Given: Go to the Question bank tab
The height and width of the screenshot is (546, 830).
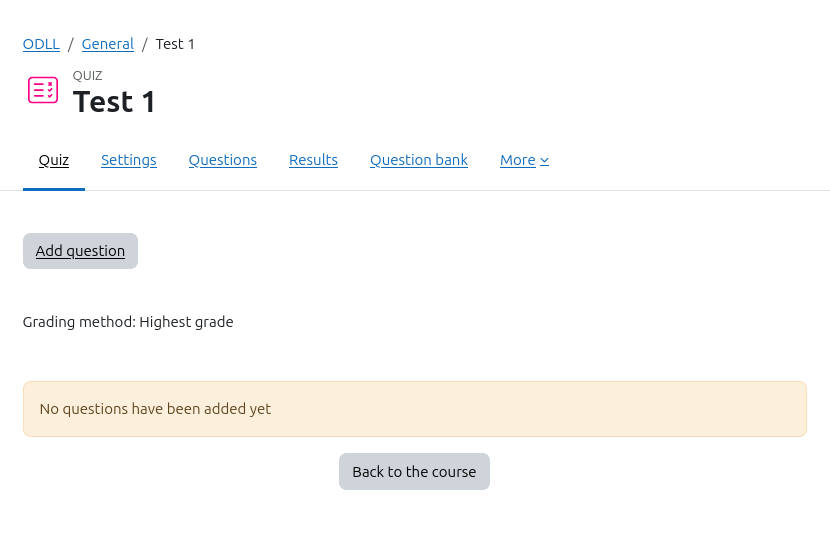Looking at the screenshot, I should point(419,160).
